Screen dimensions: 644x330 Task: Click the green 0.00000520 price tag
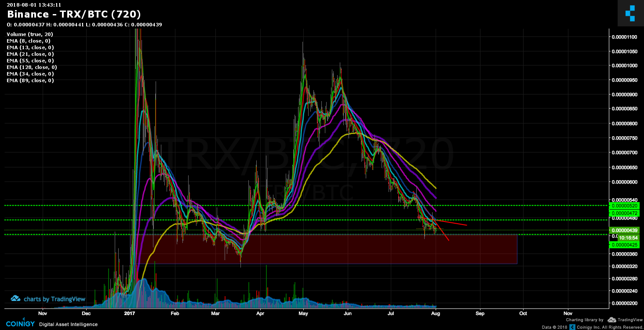623,206
